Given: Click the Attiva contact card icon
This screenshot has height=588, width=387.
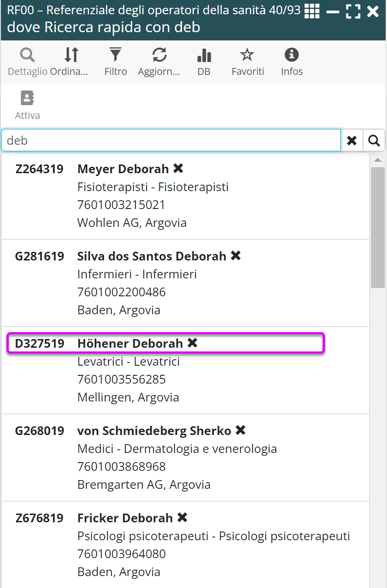Looking at the screenshot, I should click(28, 98).
